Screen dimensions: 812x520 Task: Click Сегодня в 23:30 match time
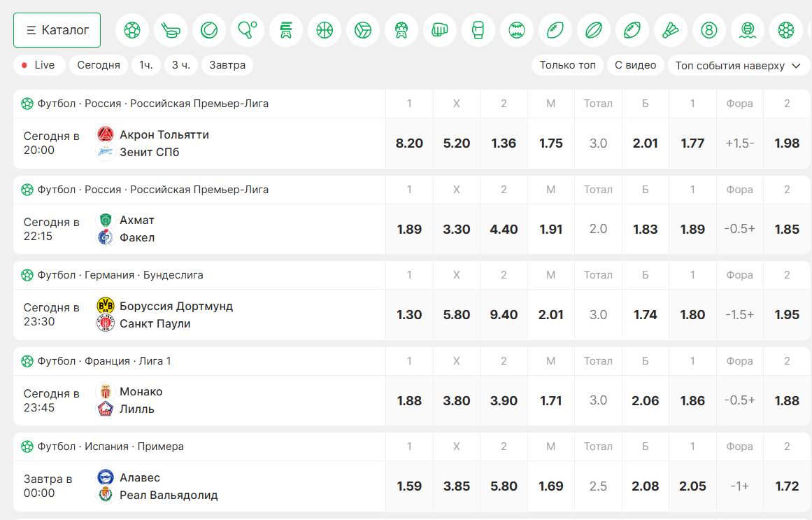(x=51, y=315)
